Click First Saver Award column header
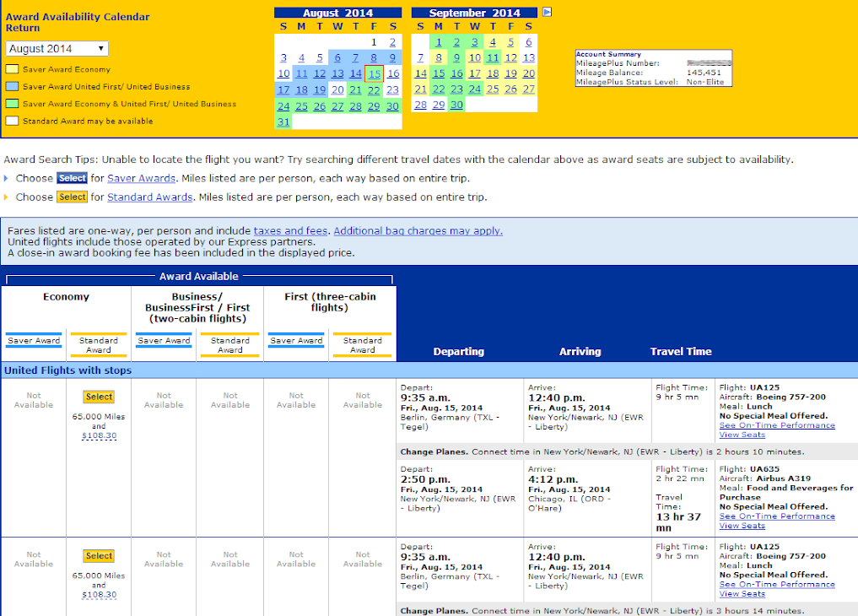The image size is (858, 616). (x=296, y=341)
